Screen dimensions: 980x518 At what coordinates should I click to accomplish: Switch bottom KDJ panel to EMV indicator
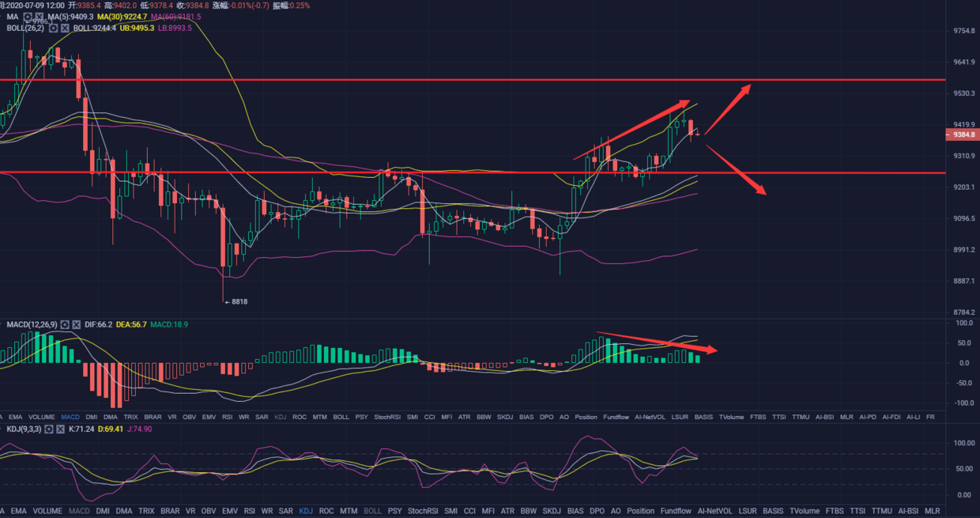(x=231, y=511)
